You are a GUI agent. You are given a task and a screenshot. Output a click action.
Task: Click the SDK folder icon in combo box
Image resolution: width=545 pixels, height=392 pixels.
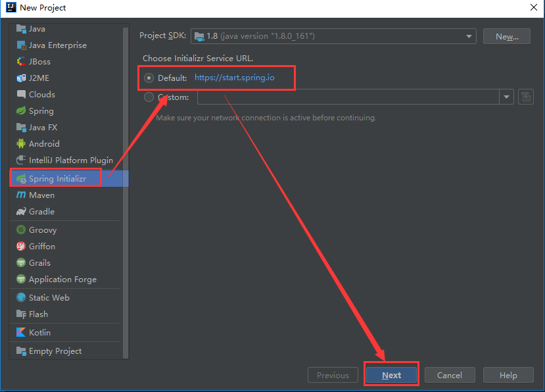(199, 36)
